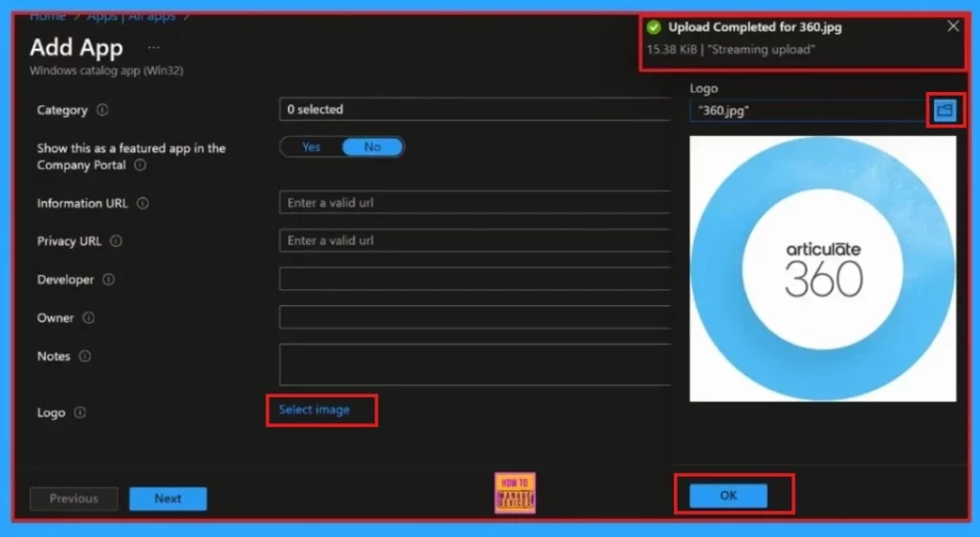
Task: Focus the Privacy URL input field
Action: [475, 240]
